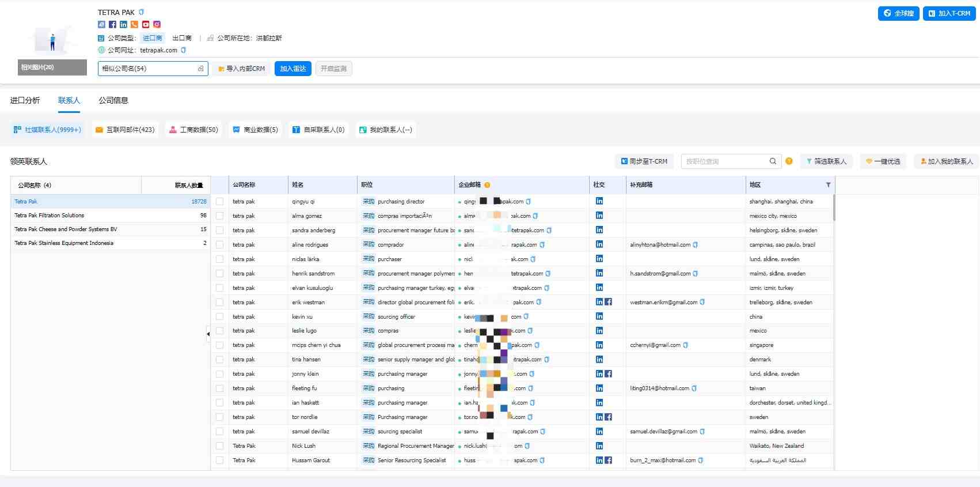
Task: Copy the samuel.devillaz@gmail.com email
Action: [702, 432]
